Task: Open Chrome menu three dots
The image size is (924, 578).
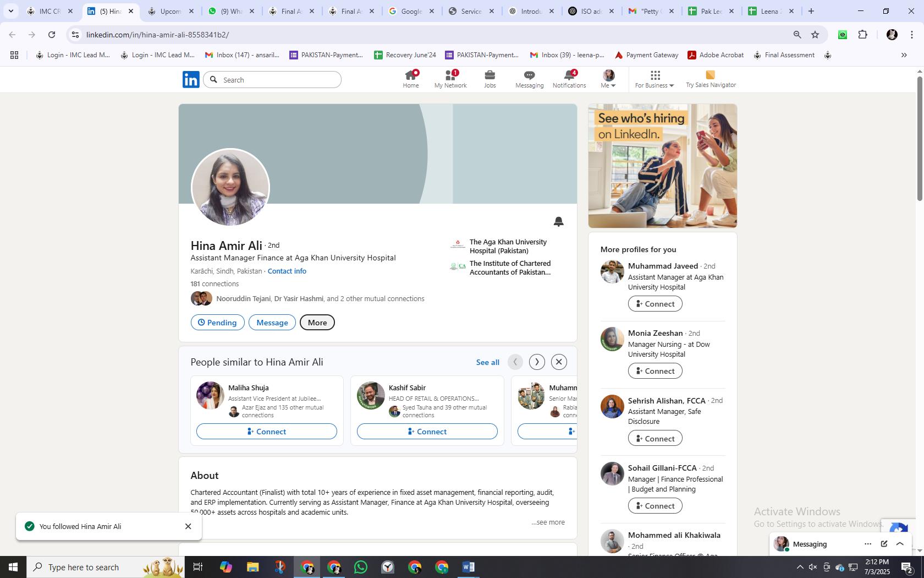Action: coord(912,35)
